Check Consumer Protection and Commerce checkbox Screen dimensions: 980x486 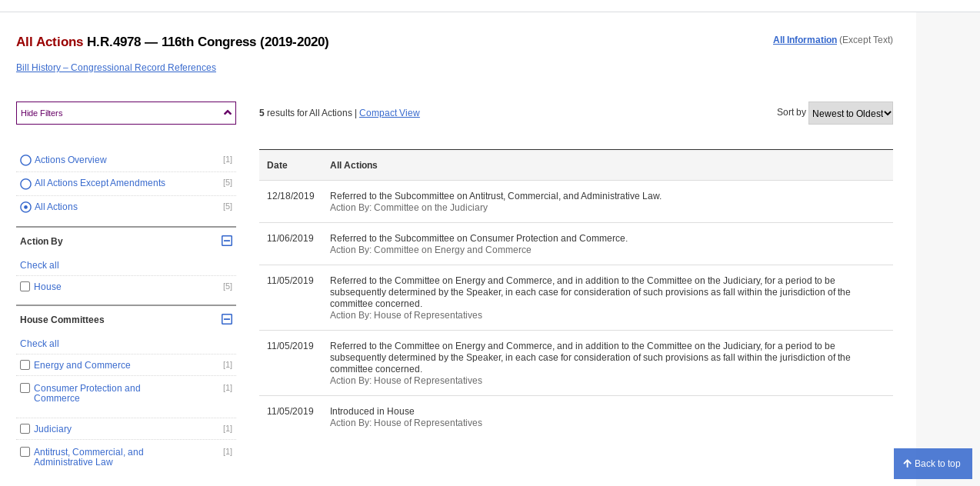(x=25, y=388)
